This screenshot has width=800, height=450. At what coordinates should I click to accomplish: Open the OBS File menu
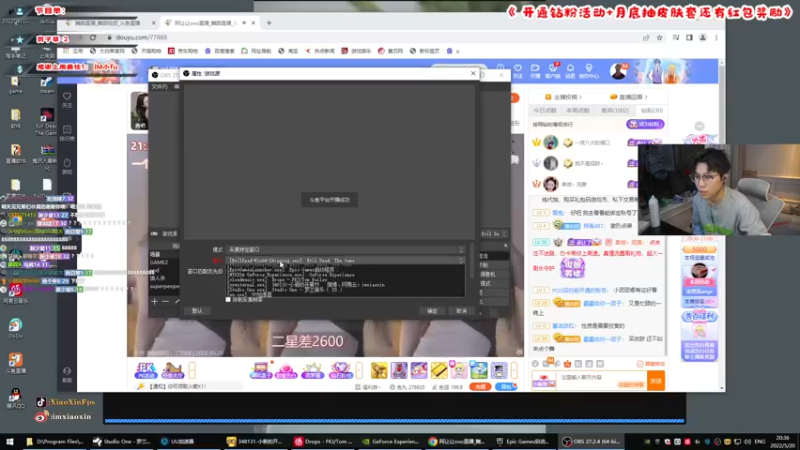(x=159, y=87)
